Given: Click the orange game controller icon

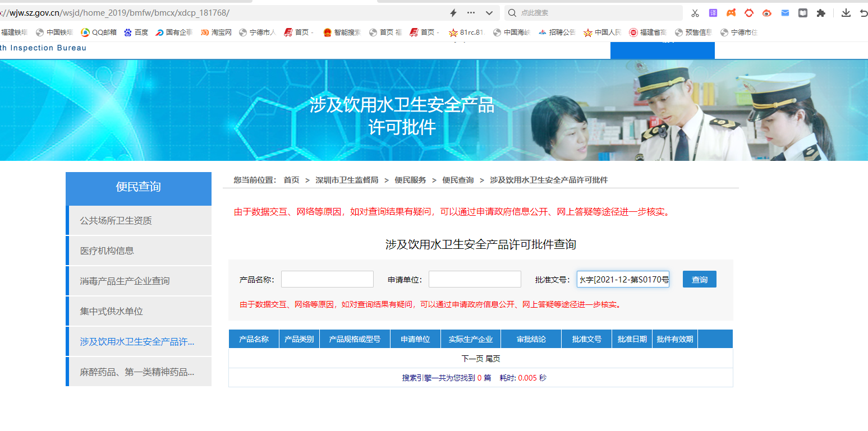Looking at the screenshot, I should click(x=731, y=13).
